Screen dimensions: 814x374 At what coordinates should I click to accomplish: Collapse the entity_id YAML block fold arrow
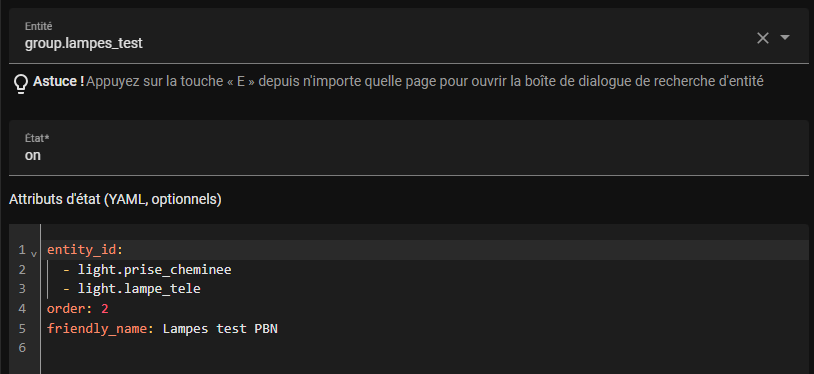click(x=34, y=254)
